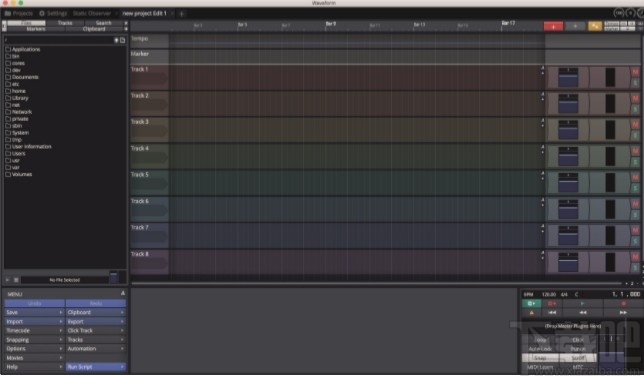Toggle the Snap button in transport panel
Viewport: 644px width, 376px height.
coord(540,358)
